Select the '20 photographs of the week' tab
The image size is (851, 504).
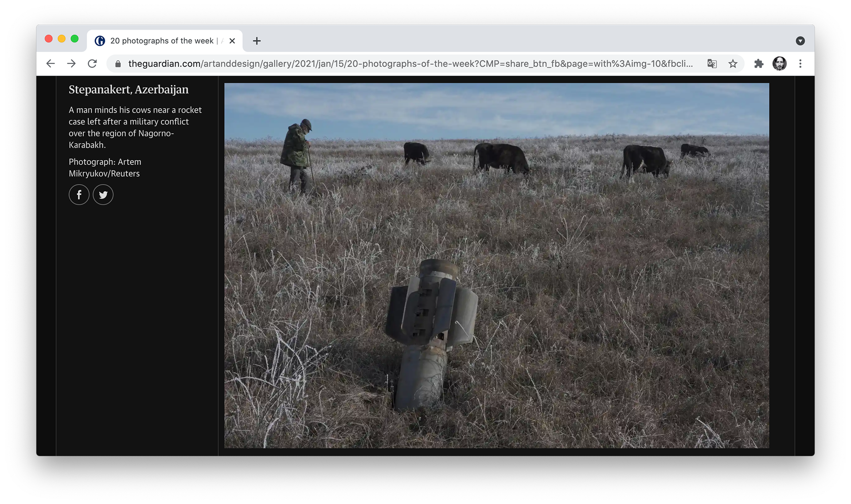pyautogui.click(x=162, y=41)
